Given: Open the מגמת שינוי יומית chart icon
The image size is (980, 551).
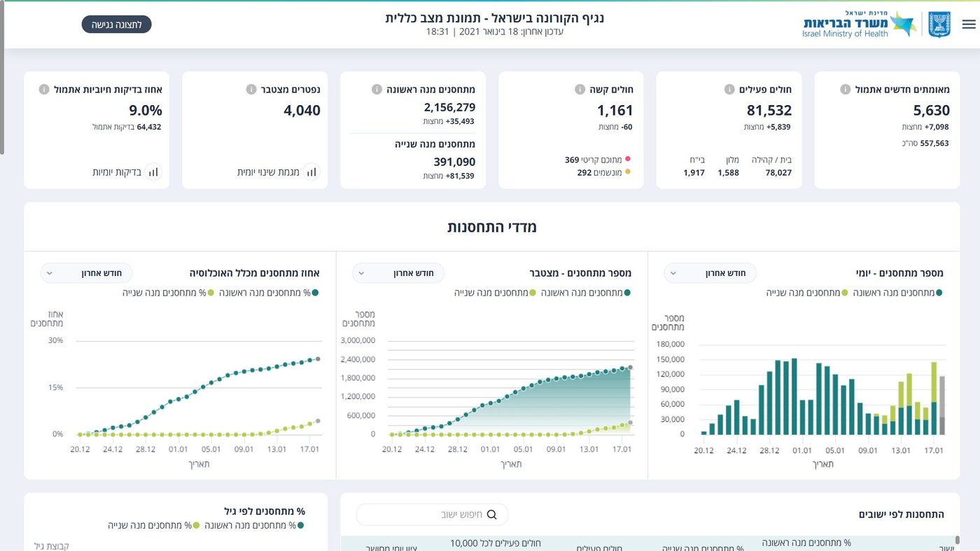Looking at the screenshot, I should tap(311, 172).
